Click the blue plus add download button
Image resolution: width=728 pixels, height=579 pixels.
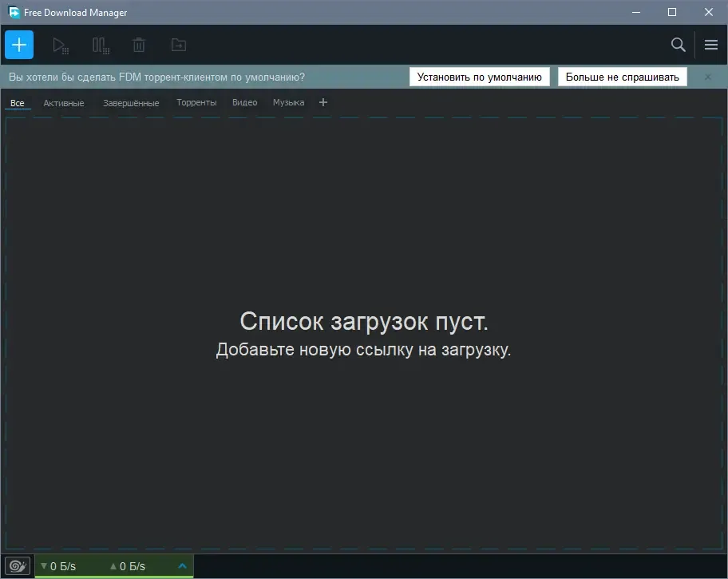(19, 45)
